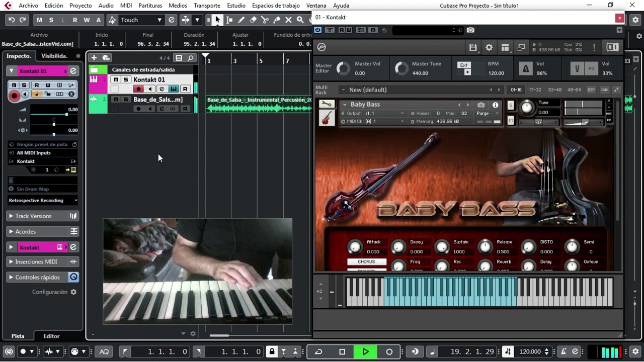Select the Range Selection tool
This screenshot has width=644, height=362.
[x=229, y=20]
